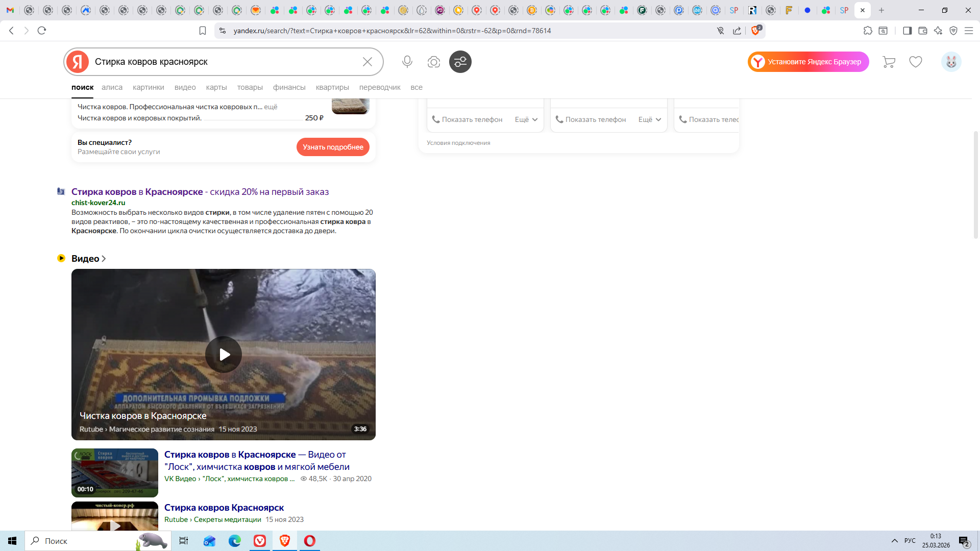
Task: Expand second 'Ещё' dropdown in phone card
Action: click(x=650, y=119)
